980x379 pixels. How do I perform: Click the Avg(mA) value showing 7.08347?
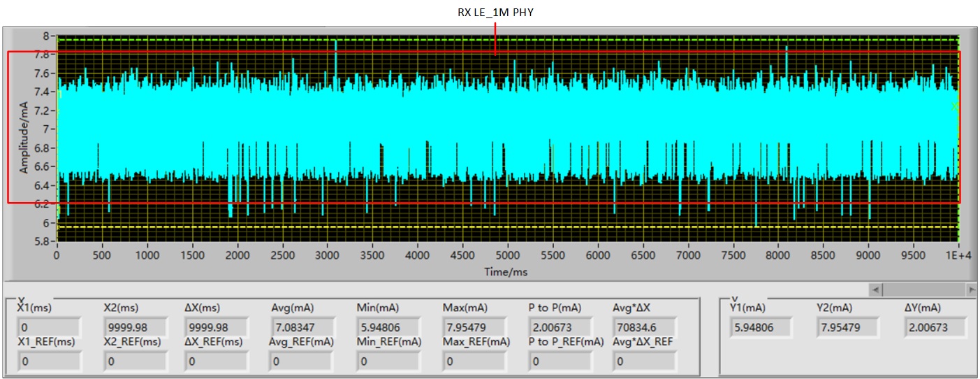[301, 327]
